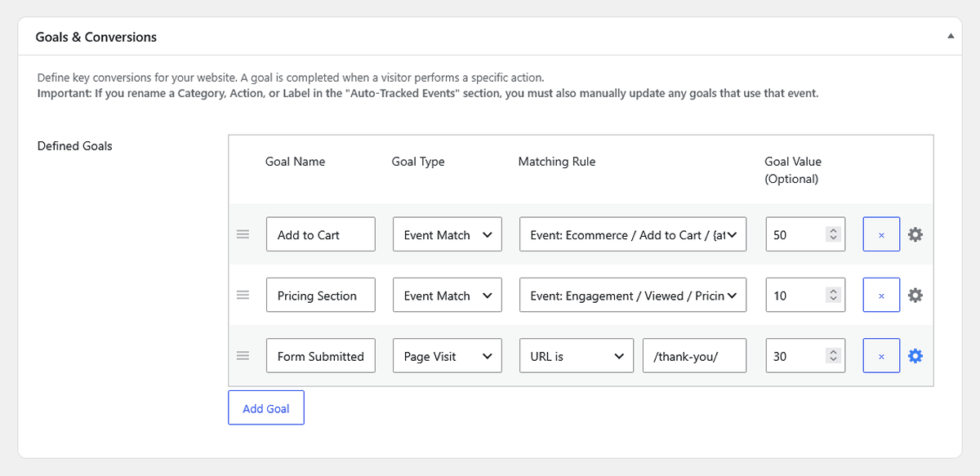
Task: Open Goal Type dropdown for Add to Cart
Action: (x=448, y=234)
